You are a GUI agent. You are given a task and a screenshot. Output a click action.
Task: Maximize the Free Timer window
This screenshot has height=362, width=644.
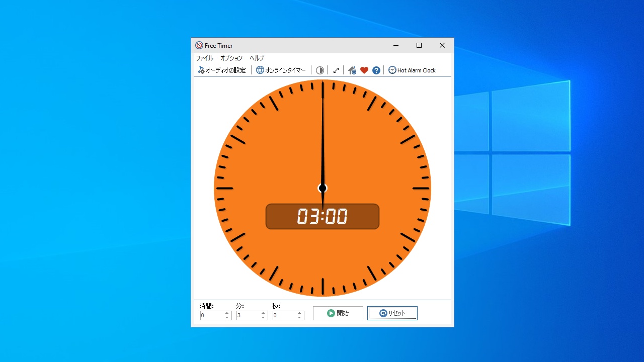coord(419,45)
